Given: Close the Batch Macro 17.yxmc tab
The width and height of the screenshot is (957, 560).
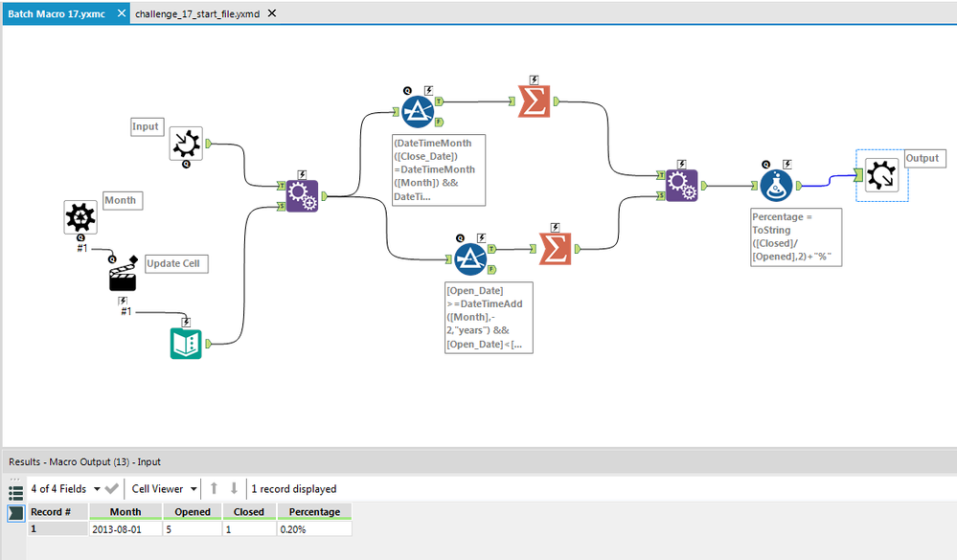Looking at the screenshot, I should pos(122,12).
